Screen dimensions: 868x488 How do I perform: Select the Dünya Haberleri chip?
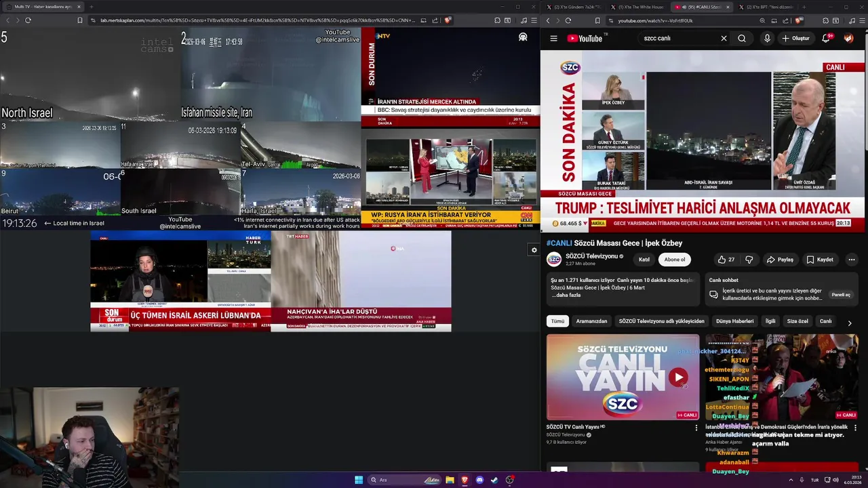point(734,321)
